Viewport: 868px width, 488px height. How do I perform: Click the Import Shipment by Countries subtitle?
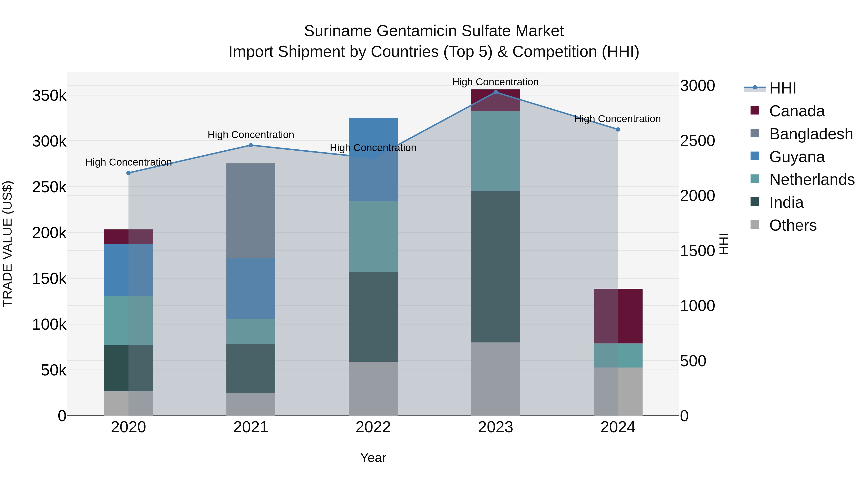(x=434, y=52)
